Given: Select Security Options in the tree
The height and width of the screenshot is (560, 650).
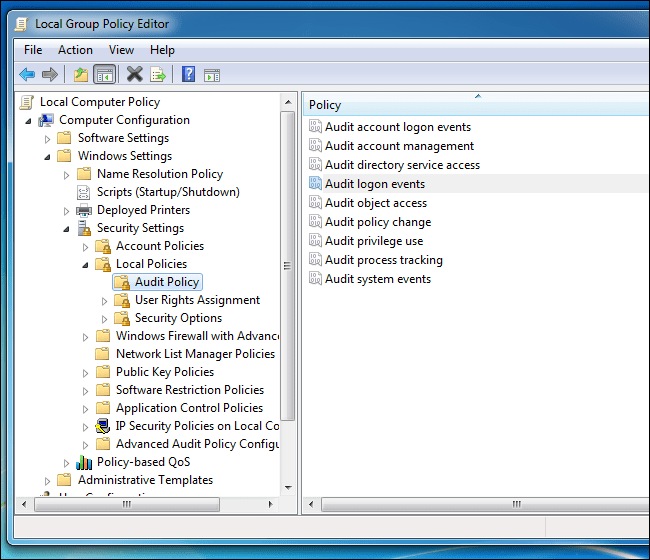Looking at the screenshot, I should 178,318.
